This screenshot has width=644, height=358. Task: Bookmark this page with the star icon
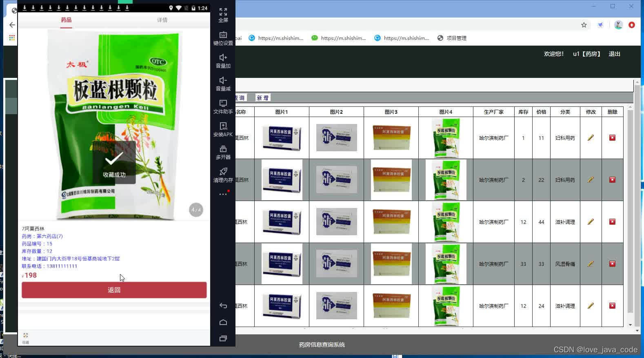pos(584,25)
